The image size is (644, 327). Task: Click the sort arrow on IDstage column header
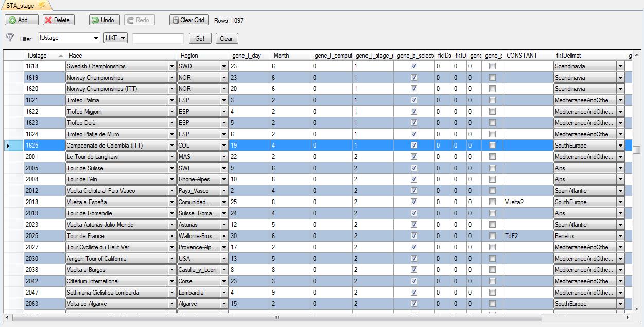click(x=61, y=56)
